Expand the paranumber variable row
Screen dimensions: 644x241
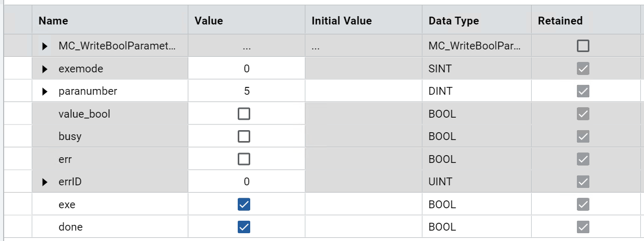pos(45,92)
